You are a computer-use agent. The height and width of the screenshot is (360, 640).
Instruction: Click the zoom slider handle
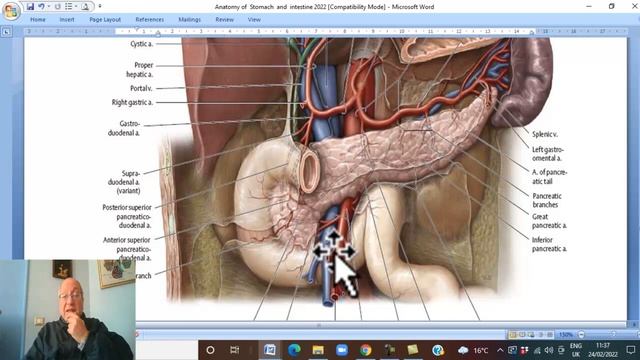[613, 335]
